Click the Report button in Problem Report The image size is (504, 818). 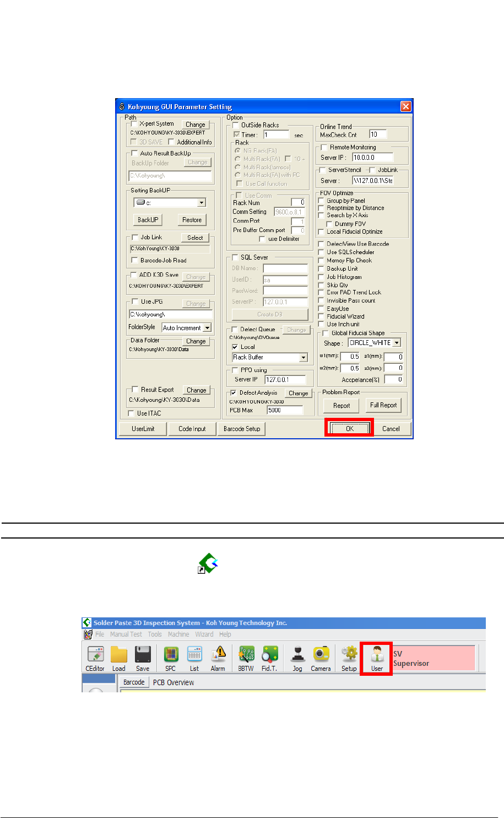[342, 405]
